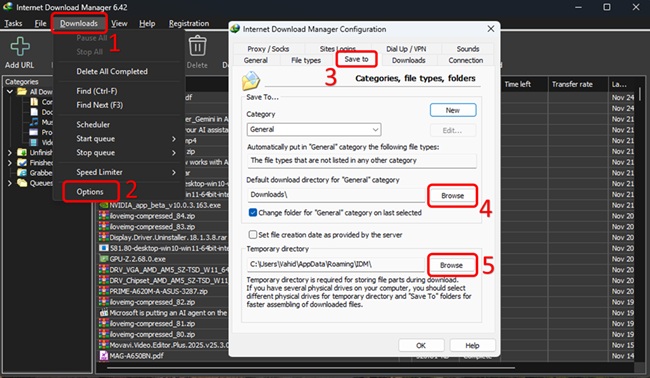Click the Video category film icon
Viewport: 650px width, 378px height.
click(x=34, y=142)
